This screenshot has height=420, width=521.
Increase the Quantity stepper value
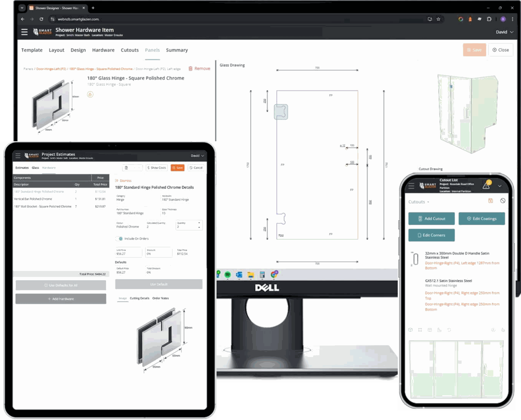tap(199, 223)
